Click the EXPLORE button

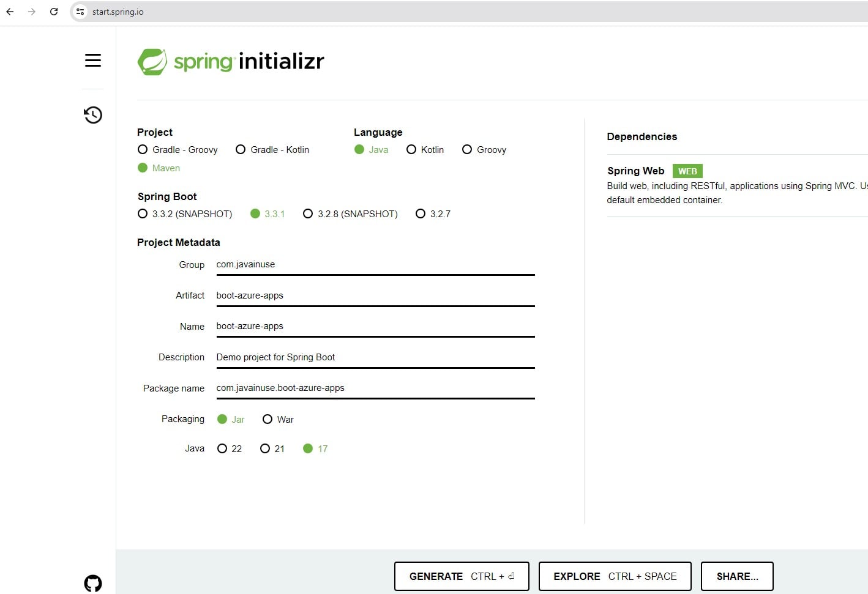pos(615,576)
